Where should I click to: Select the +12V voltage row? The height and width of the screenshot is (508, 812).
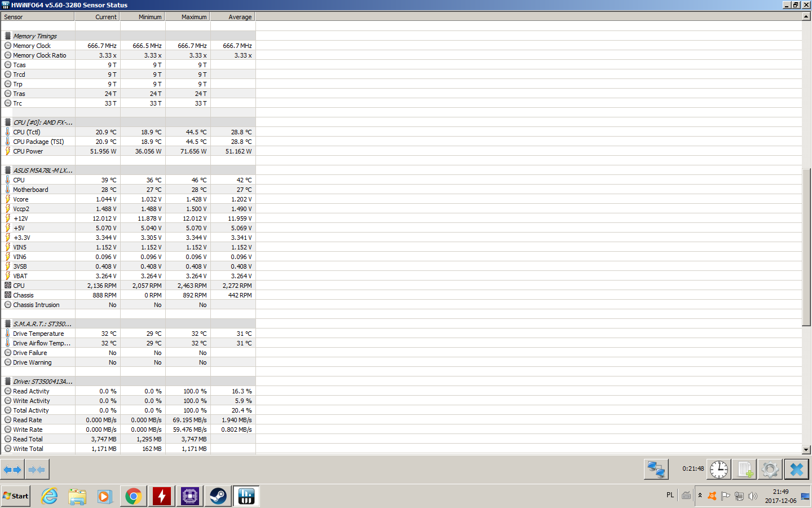point(128,218)
